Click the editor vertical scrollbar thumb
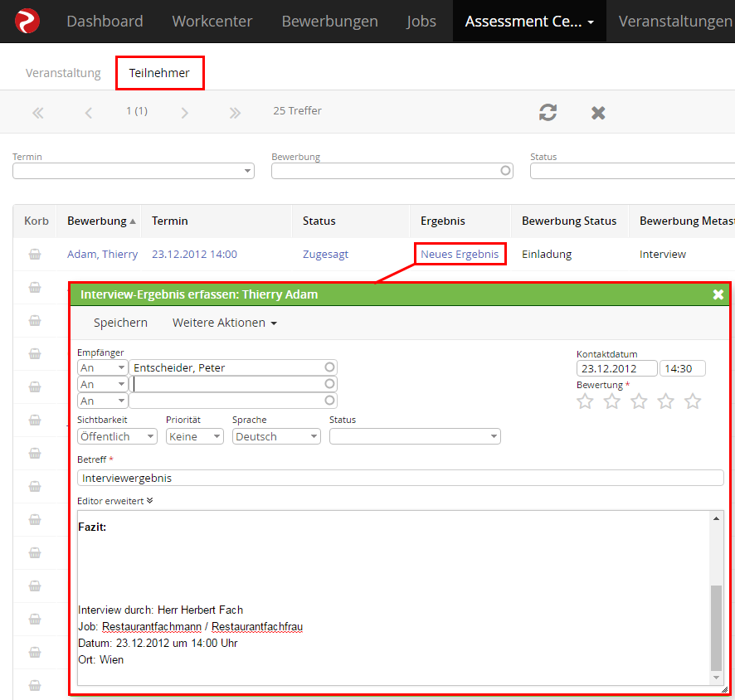 pos(716,628)
